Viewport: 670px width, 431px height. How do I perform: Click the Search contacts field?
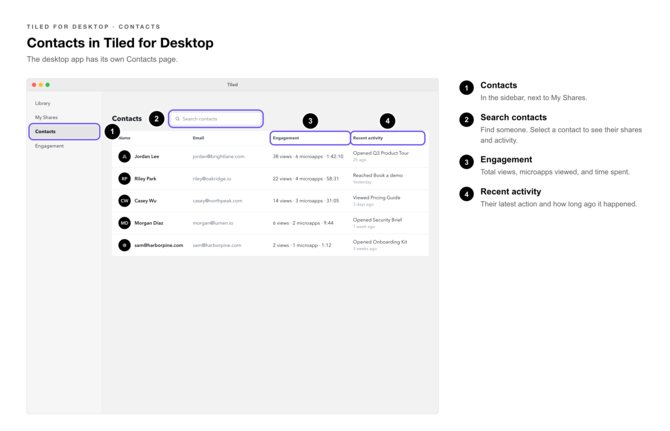click(216, 119)
